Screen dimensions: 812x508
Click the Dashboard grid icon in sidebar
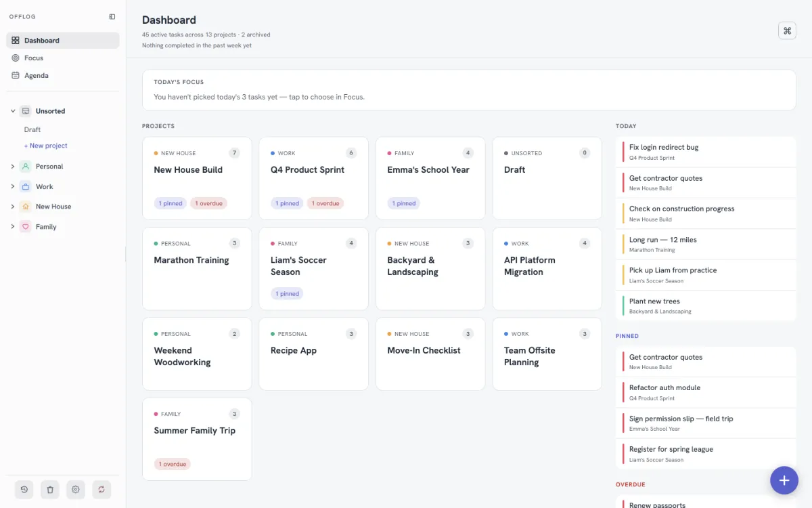pos(16,41)
